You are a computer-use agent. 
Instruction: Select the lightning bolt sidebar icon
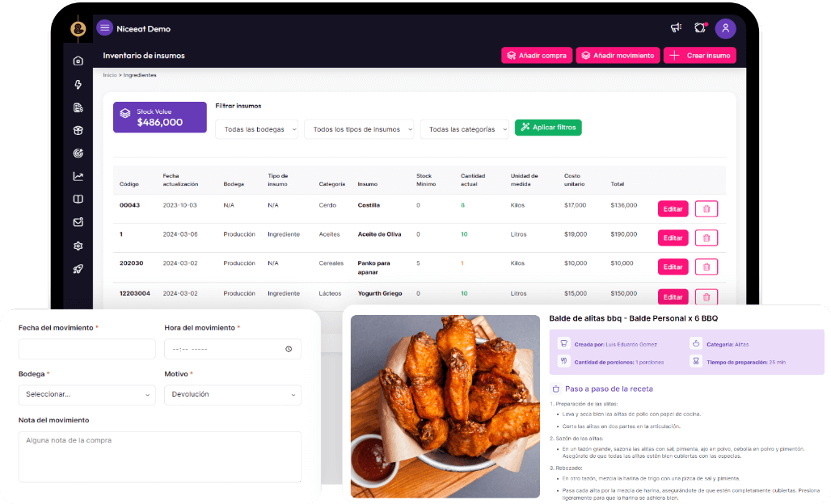click(78, 84)
